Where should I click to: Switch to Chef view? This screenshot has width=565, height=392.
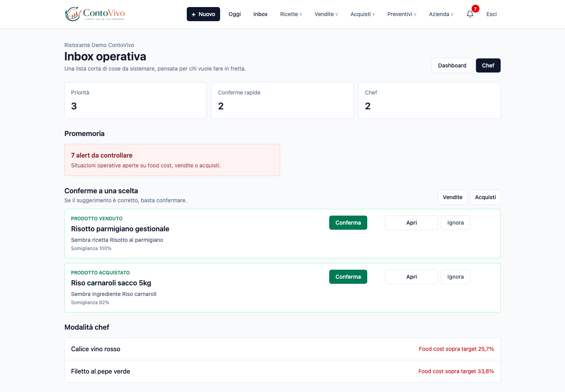pyautogui.click(x=488, y=65)
